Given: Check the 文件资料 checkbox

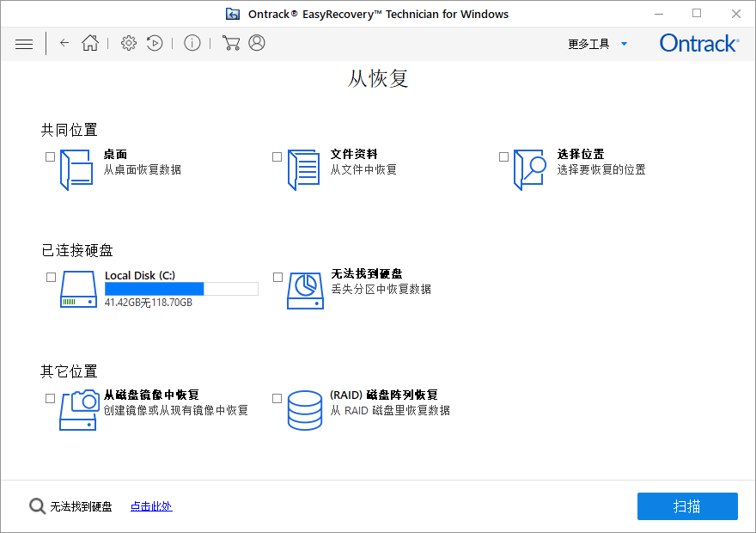Looking at the screenshot, I should point(277,156).
